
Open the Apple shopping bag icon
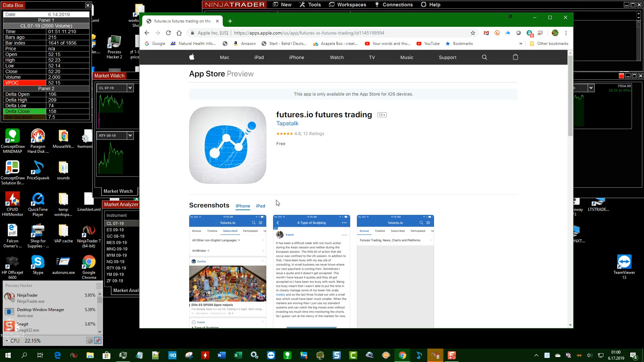(516, 57)
